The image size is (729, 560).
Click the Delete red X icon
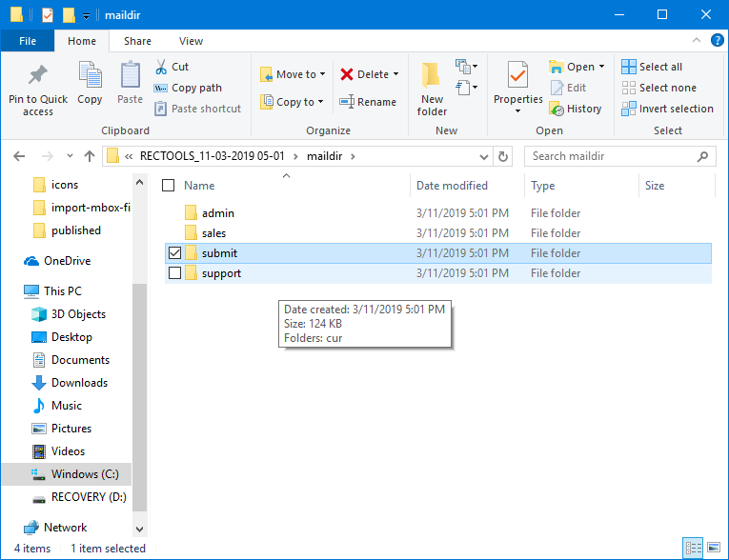[347, 74]
